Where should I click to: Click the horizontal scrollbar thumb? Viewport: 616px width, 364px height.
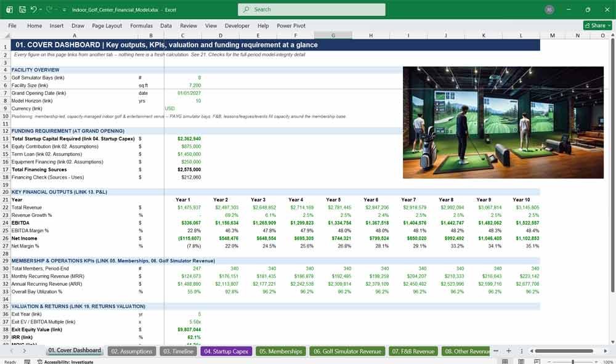click(x=564, y=351)
